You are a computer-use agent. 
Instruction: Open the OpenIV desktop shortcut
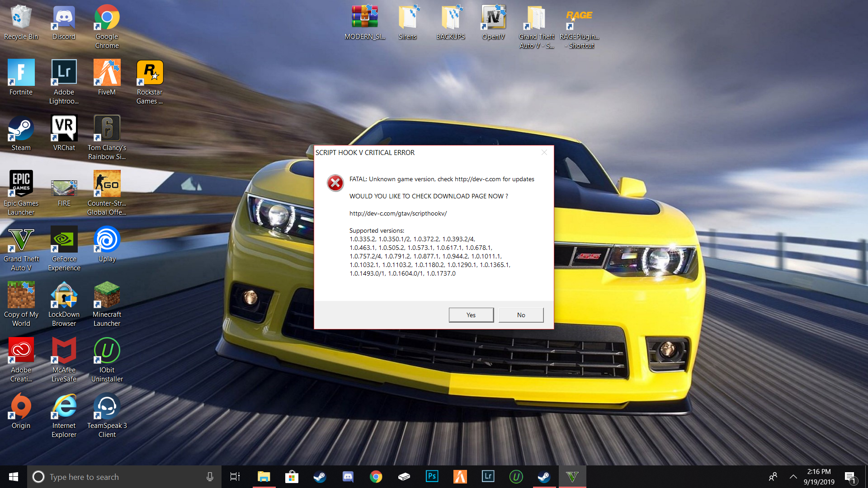[493, 18]
